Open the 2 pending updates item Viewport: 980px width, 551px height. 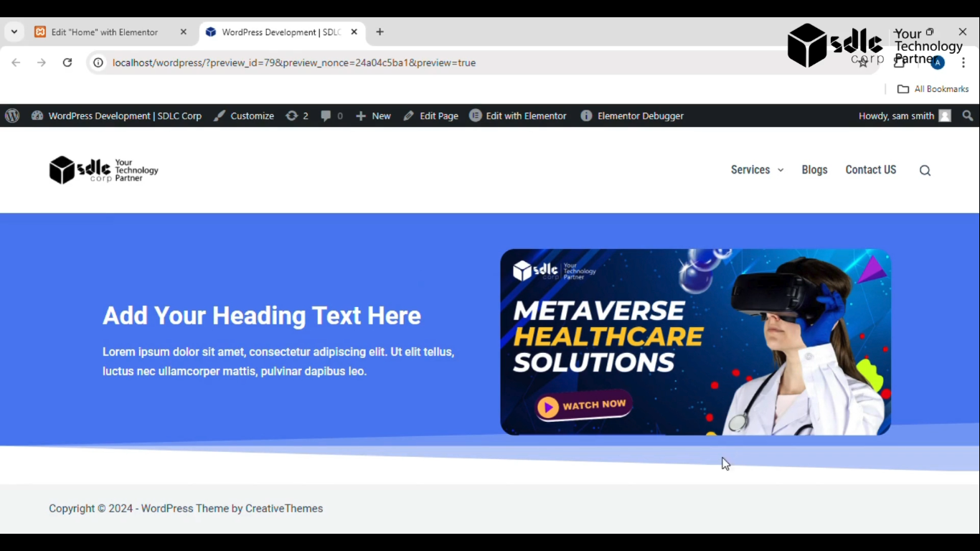(x=297, y=116)
